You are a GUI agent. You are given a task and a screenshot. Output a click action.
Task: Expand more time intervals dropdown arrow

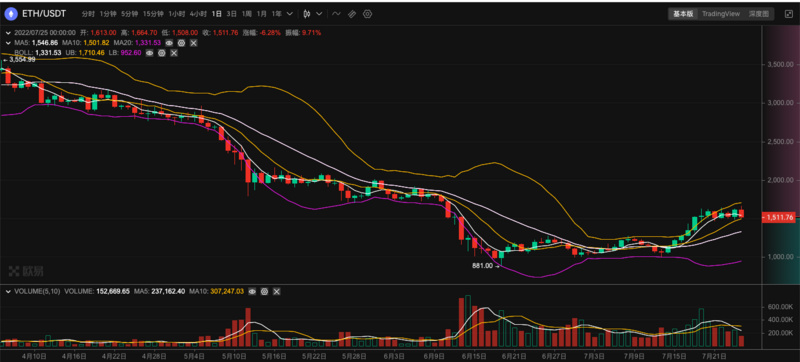290,14
